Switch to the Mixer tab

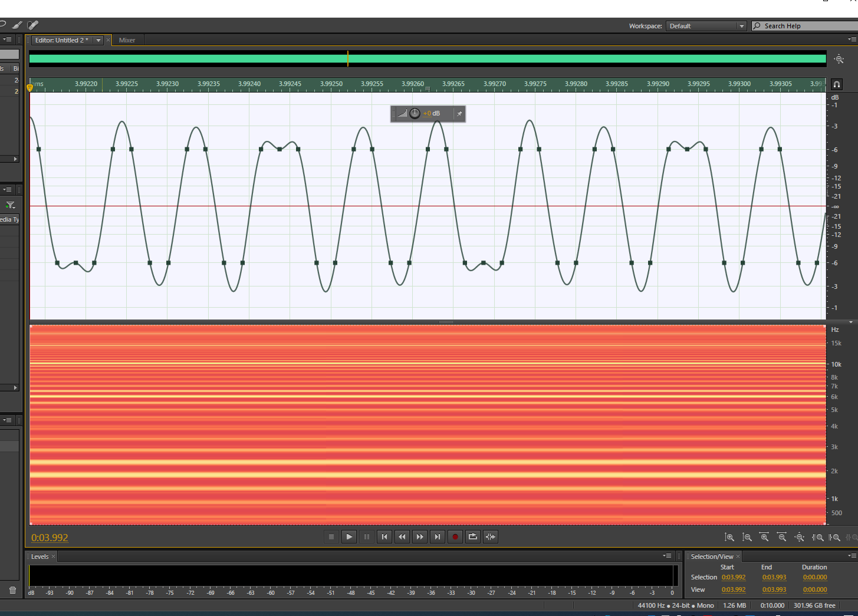(127, 40)
